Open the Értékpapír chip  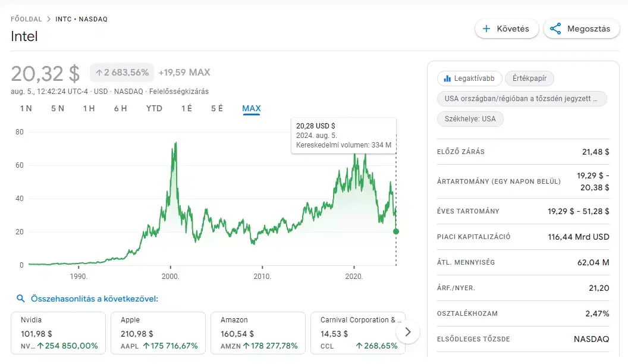point(529,79)
